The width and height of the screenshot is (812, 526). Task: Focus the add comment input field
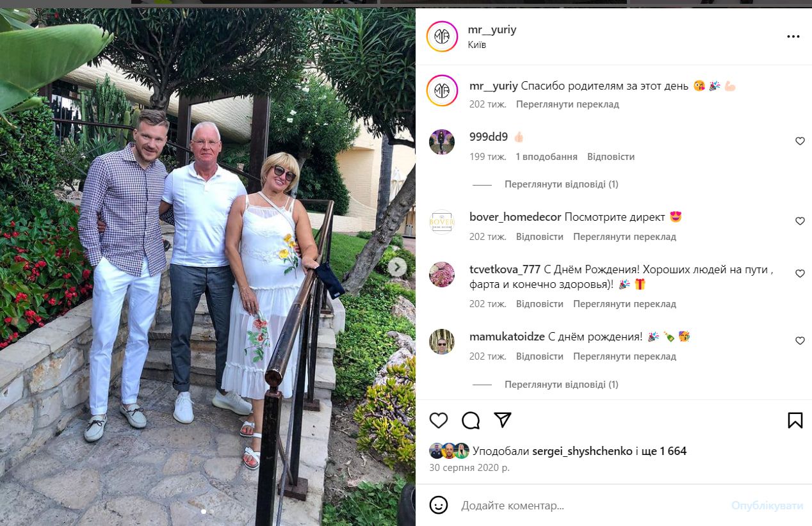point(592,506)
